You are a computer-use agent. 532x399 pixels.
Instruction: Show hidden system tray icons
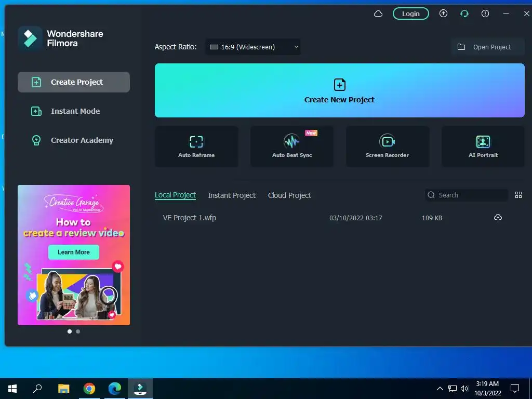440,389
